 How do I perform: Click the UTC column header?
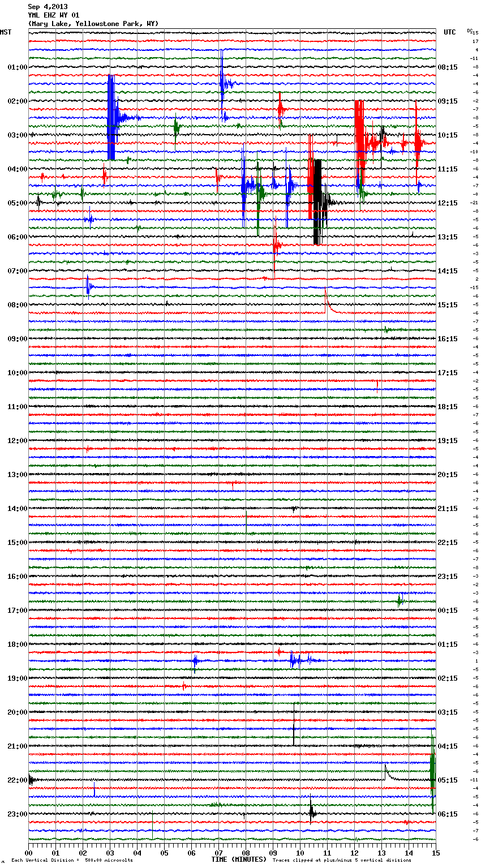449,32
